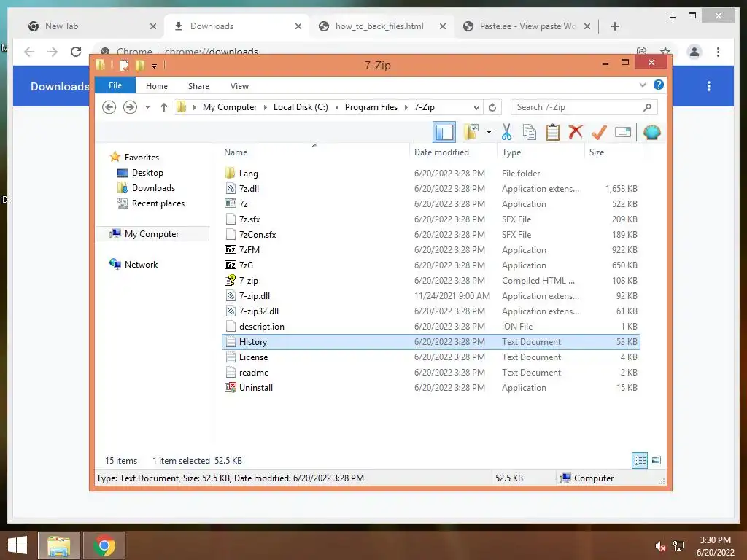Screen dimensions: 747x560
Task: Open quick access toolbar customize dropdown
Action: tap(154, 66)
